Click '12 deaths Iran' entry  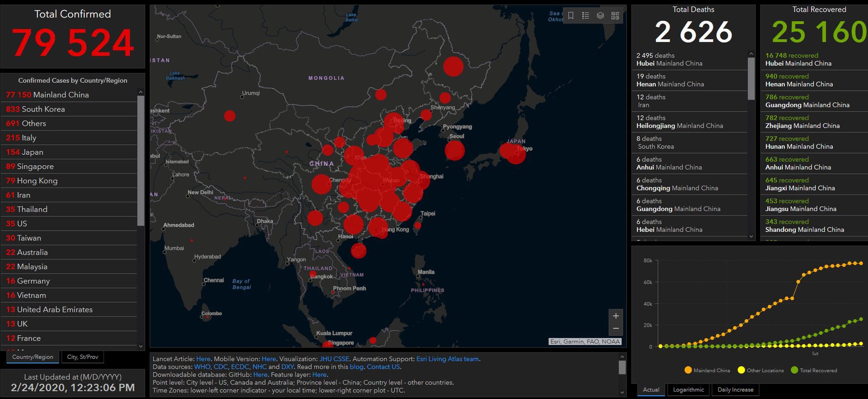pyautogui.click(x=689, y=101)
